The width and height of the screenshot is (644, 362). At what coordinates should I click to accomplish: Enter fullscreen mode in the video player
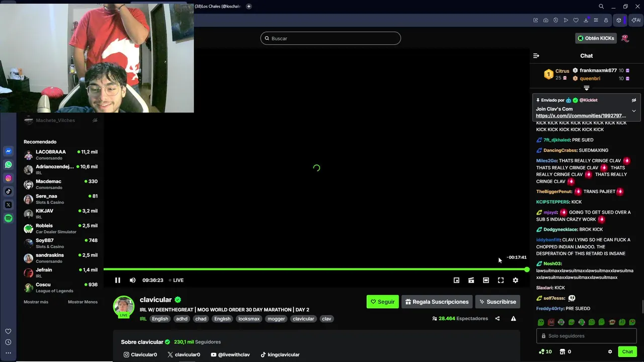[x=501, y=281]
